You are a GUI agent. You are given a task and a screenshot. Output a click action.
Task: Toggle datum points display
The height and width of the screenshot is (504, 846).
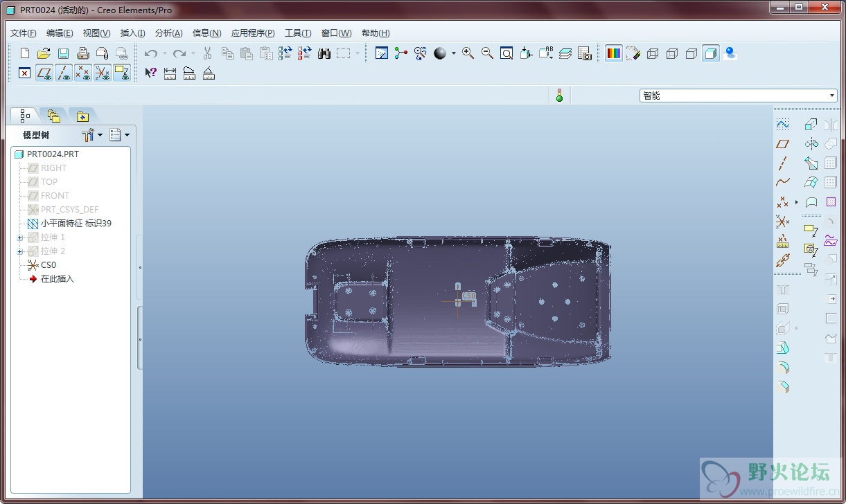click(x=83, y=73)
